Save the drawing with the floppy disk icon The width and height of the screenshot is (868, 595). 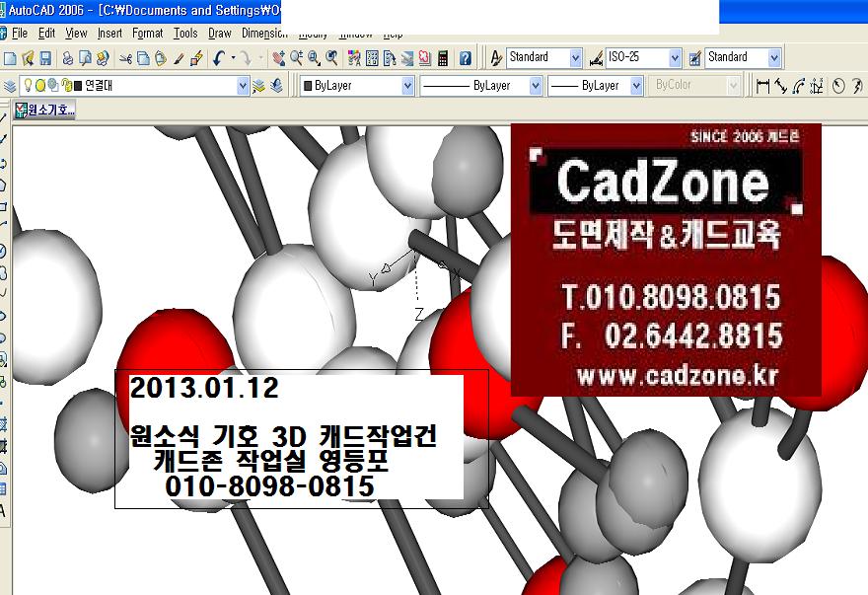click(x=45, y=58)
